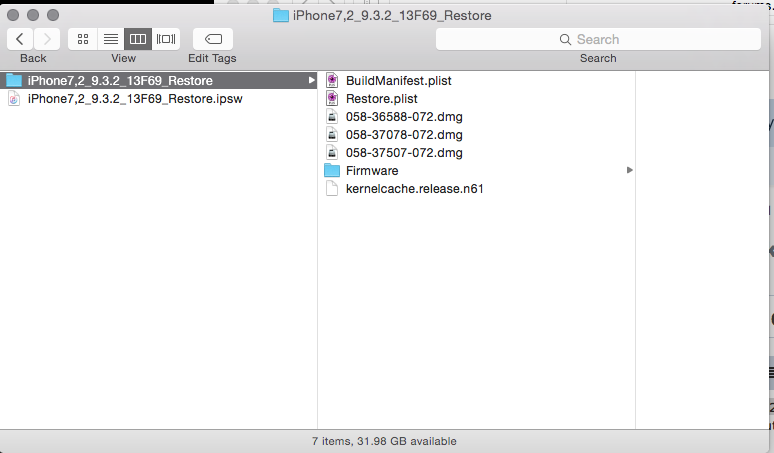
Task: Click inside the Search field
Action: [598, 39]
